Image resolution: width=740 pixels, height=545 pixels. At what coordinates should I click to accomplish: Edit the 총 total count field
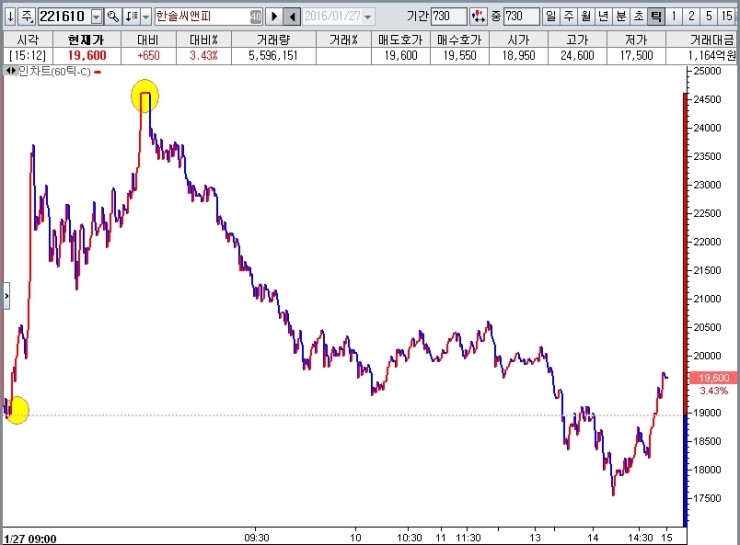521,17
